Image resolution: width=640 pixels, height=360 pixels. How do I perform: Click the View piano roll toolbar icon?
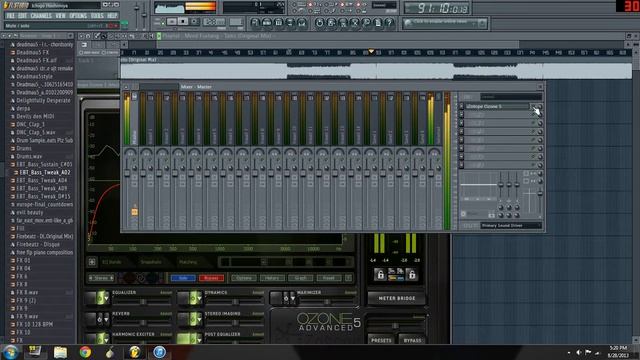pos(278,23)
